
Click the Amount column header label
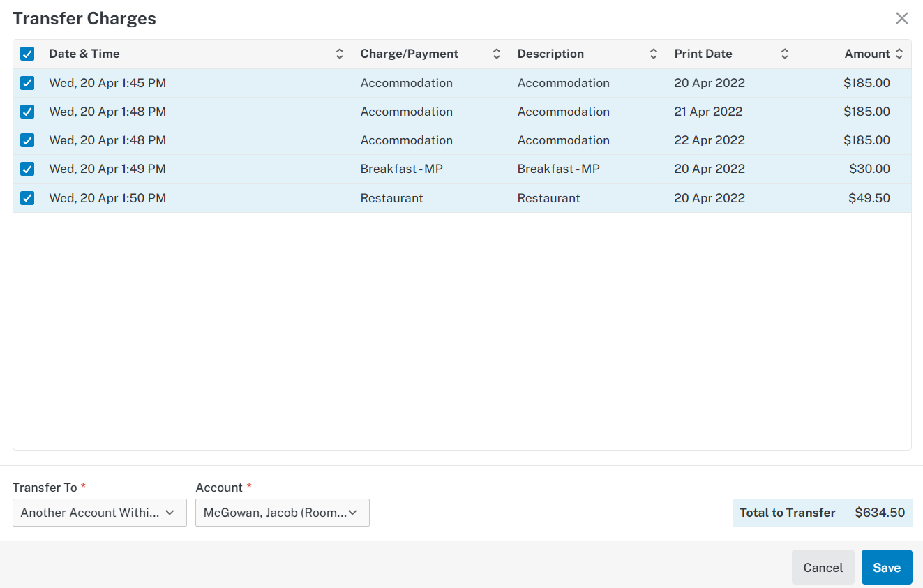867,54
